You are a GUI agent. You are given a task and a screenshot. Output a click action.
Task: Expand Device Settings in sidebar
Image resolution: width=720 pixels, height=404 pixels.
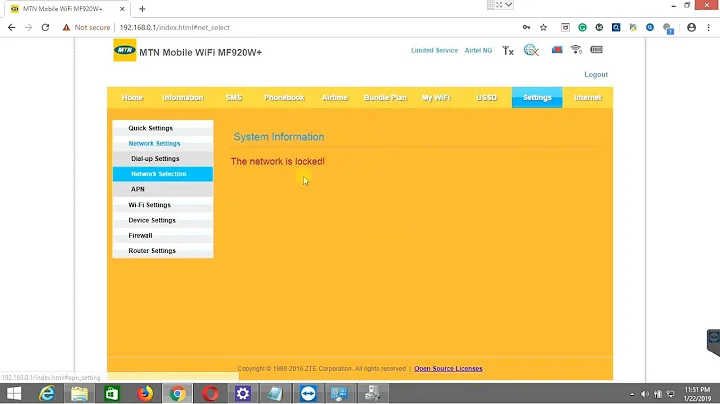click(x=163, y=220)
